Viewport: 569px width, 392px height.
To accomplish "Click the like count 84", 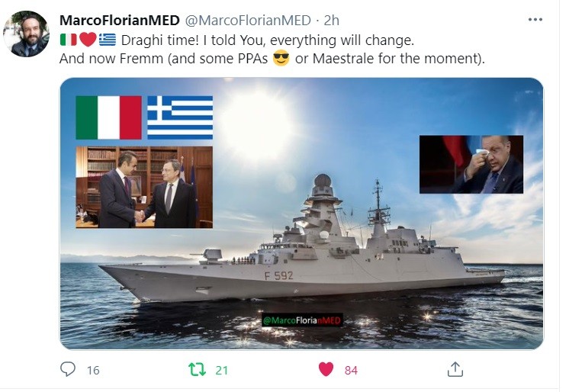I will pyautogui.click(x=351, y=370).
